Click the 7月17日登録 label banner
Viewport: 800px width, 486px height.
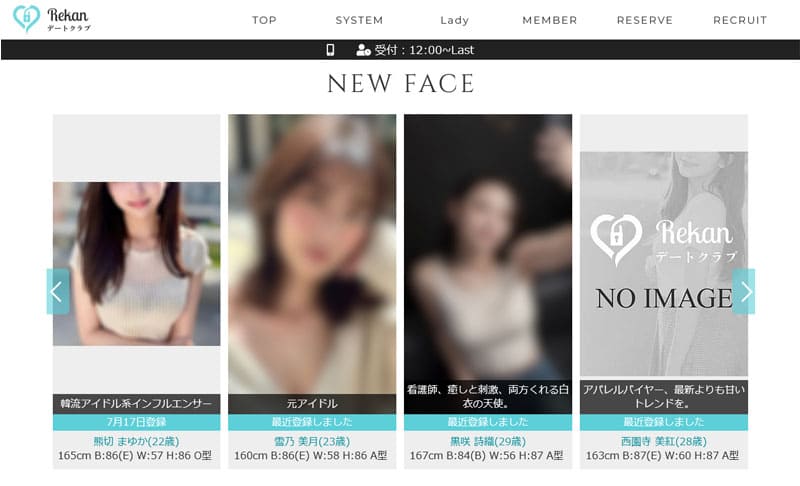point(136,422)
